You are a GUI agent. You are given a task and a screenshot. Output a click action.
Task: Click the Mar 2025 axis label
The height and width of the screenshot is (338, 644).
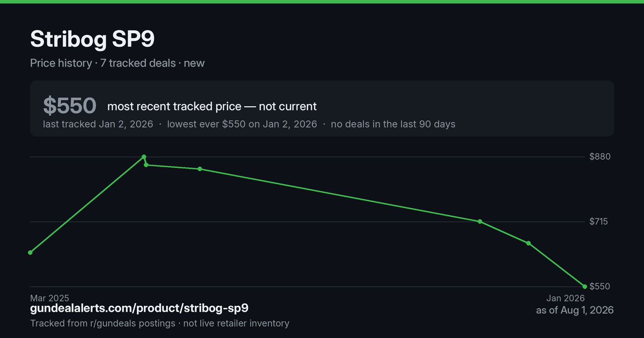(x=49, y=298)
